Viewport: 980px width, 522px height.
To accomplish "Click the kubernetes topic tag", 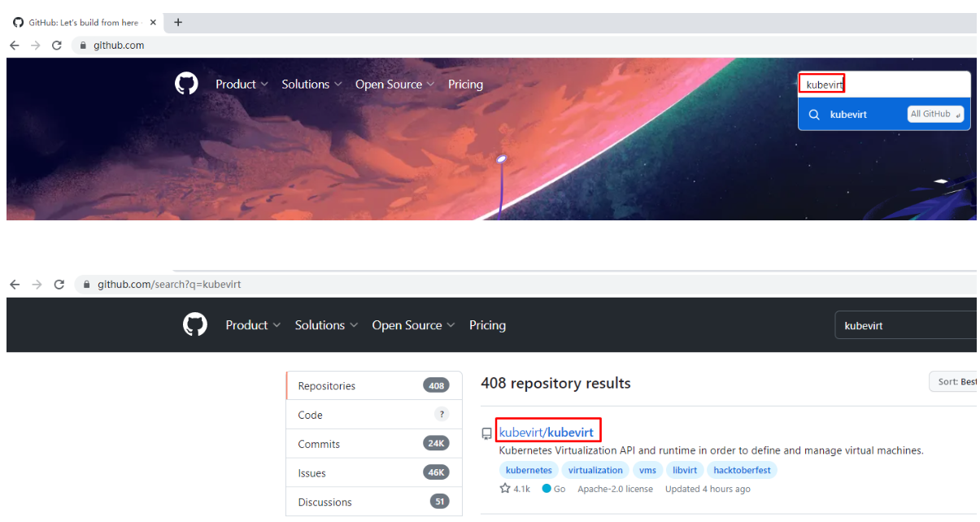I will pyautogui.click(x=529, y=470).
